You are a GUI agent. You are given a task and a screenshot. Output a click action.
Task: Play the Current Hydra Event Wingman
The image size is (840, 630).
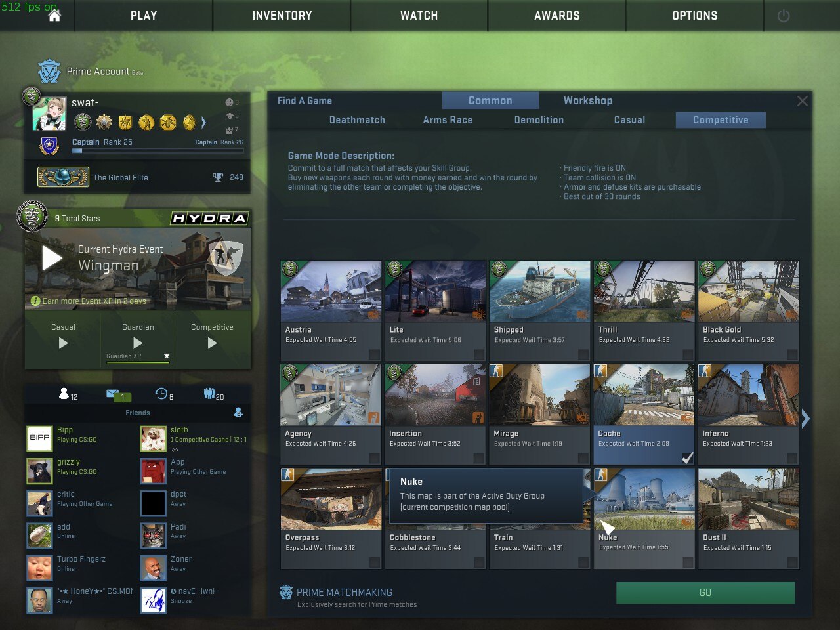click(52, 258)
